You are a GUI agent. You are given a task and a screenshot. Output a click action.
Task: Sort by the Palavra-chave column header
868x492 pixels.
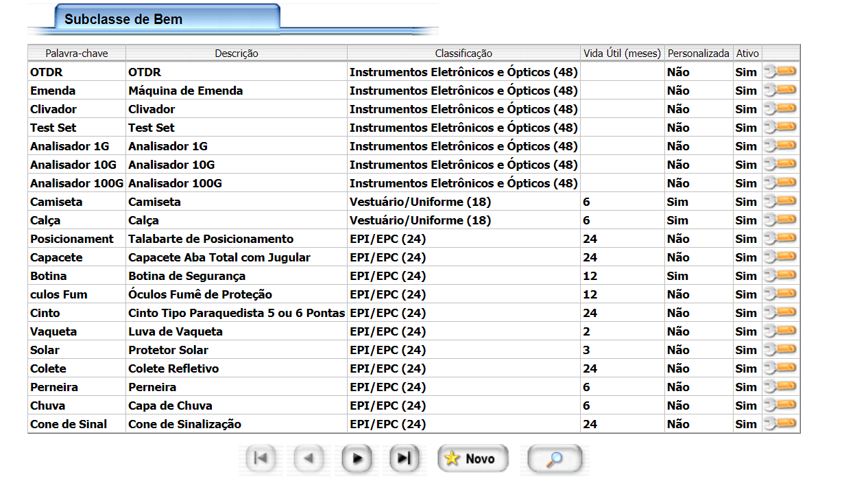(76, 53)
